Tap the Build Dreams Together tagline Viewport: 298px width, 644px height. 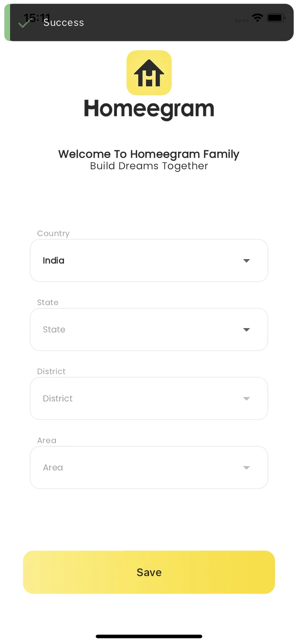[x=149, y=166]
